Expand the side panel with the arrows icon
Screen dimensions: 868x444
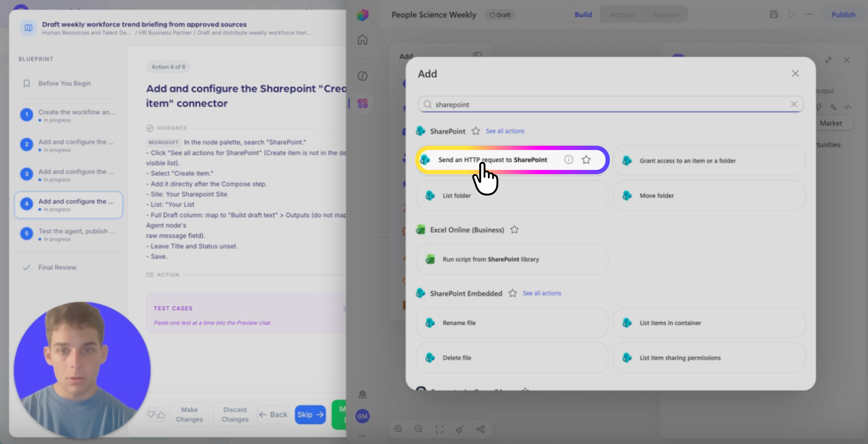828,60
